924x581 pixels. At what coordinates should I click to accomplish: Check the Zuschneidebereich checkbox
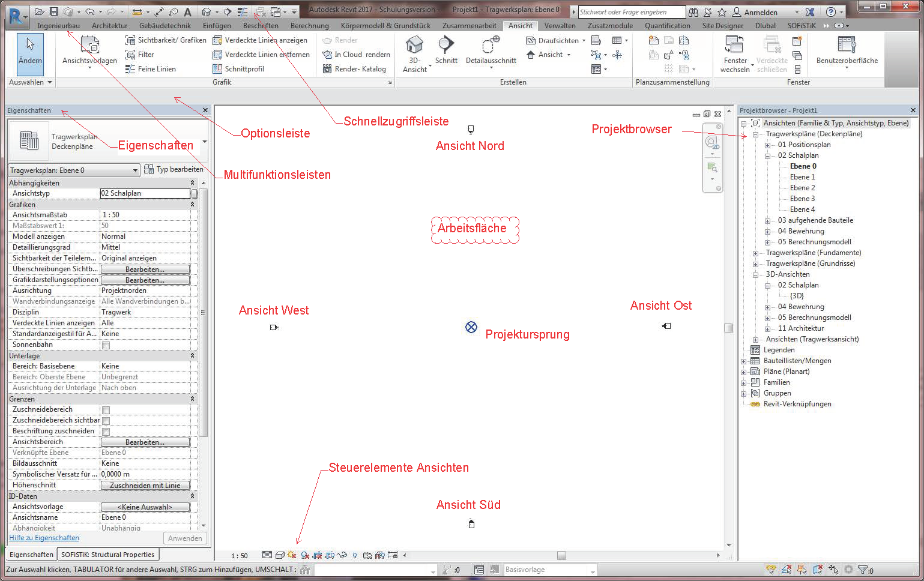[106, 410]
